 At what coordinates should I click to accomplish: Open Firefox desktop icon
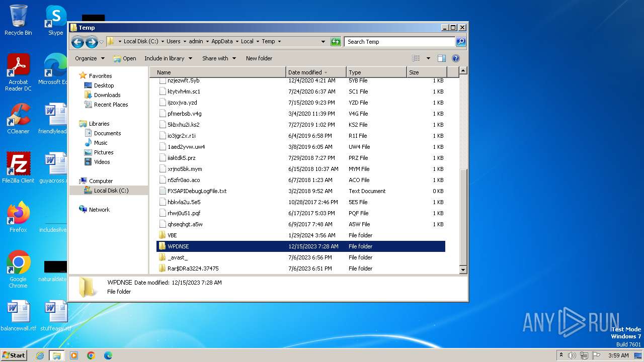pos(18,217)
